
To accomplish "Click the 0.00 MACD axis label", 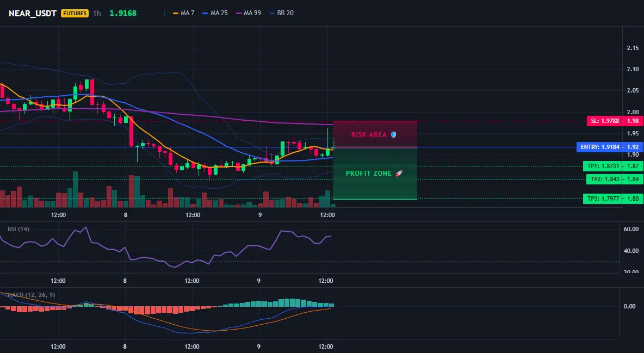I will coord(630,306).
